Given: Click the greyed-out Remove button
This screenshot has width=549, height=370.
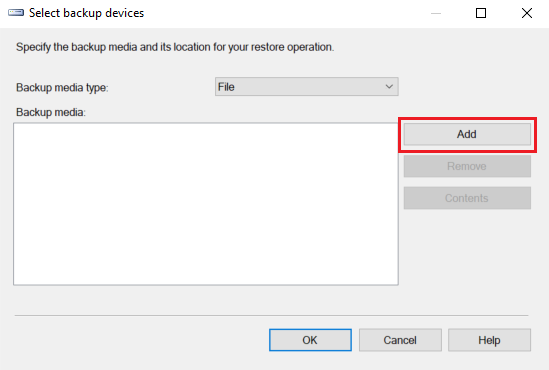Looking at the screenshot, I should point(467,166).
